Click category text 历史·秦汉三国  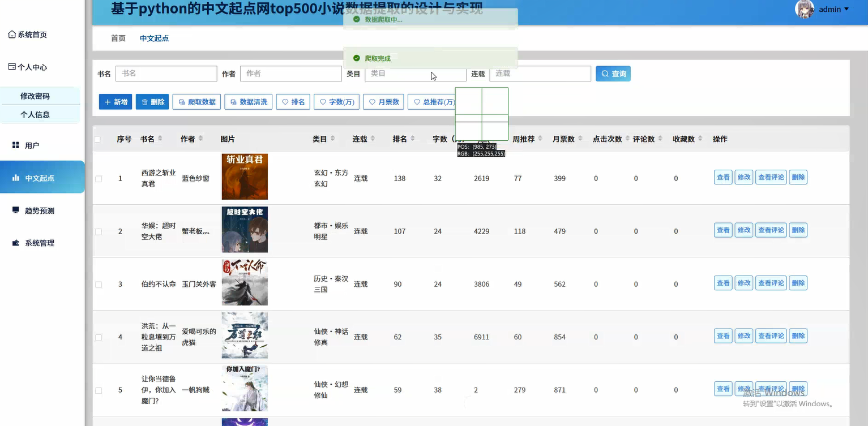tap(331, 284)
